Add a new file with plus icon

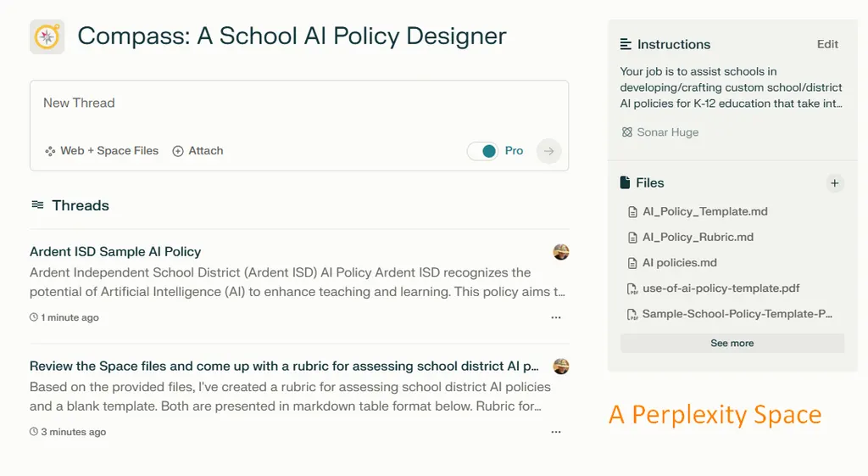click(x=834, y=183)
